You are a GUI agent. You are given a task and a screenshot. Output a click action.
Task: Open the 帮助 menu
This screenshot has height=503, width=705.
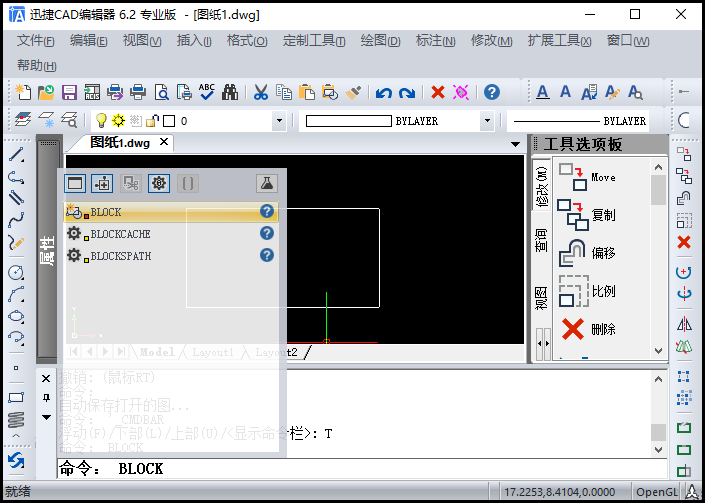click(36, 66)
